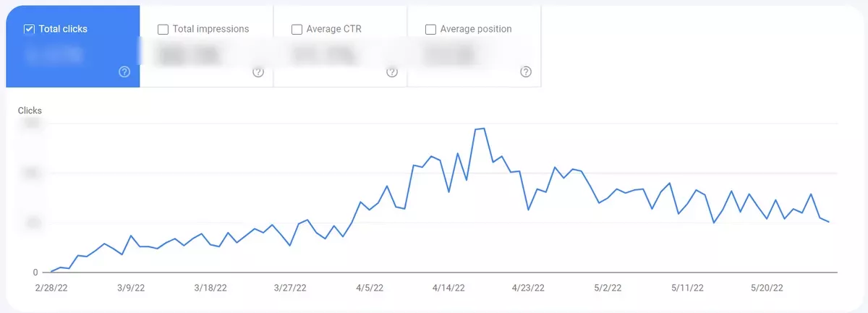Viewport: 868px width, 313px height.
Task: Select the Total impressions metric card
Action: tap(206, 46)
